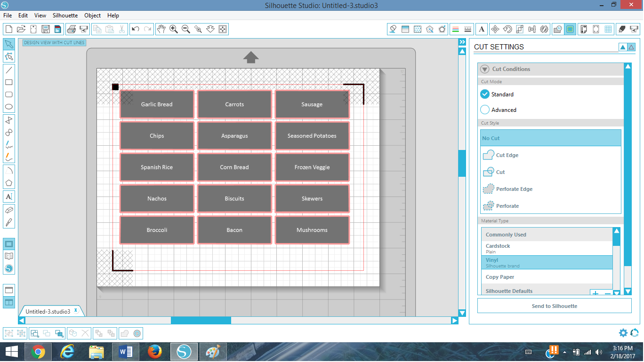
Task: Open the Replicate panel icon
Action: (544, 29)
